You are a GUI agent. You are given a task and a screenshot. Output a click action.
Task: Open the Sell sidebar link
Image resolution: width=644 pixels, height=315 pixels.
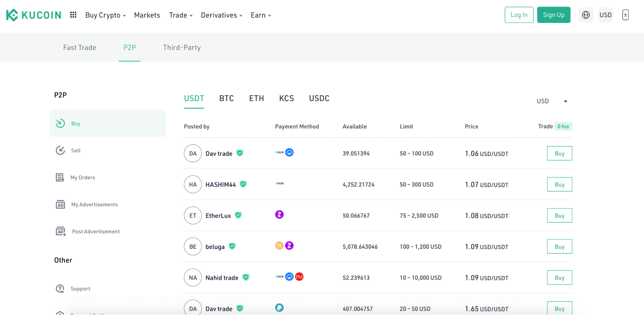coord(76,150)
